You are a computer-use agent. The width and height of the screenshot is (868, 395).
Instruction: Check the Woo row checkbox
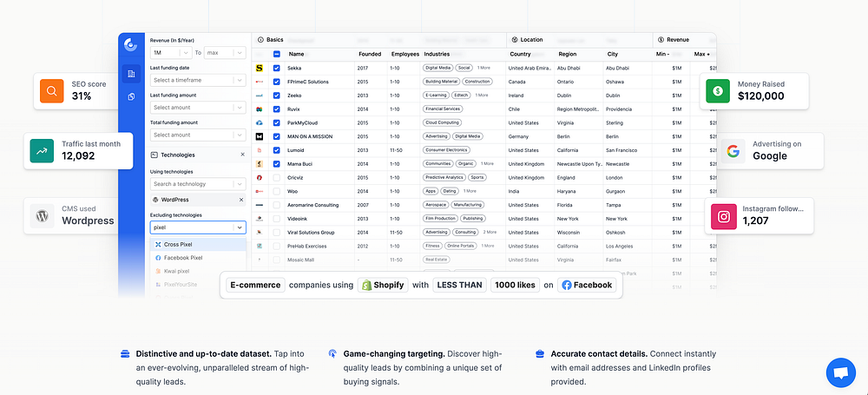[277, 191]
